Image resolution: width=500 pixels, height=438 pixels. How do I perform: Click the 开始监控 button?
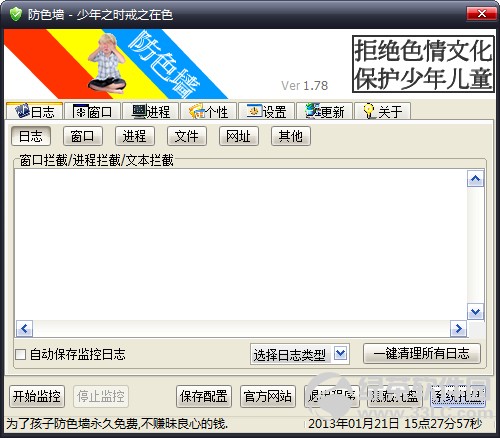37,396
